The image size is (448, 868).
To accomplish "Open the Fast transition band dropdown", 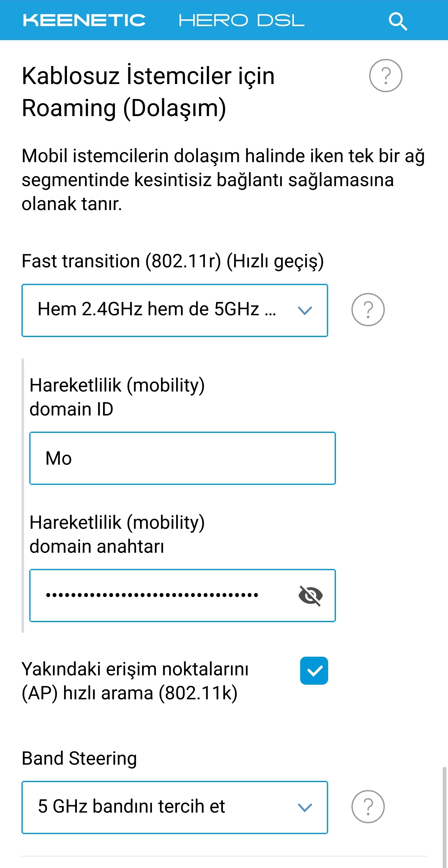I will click(x=175, y=310).
